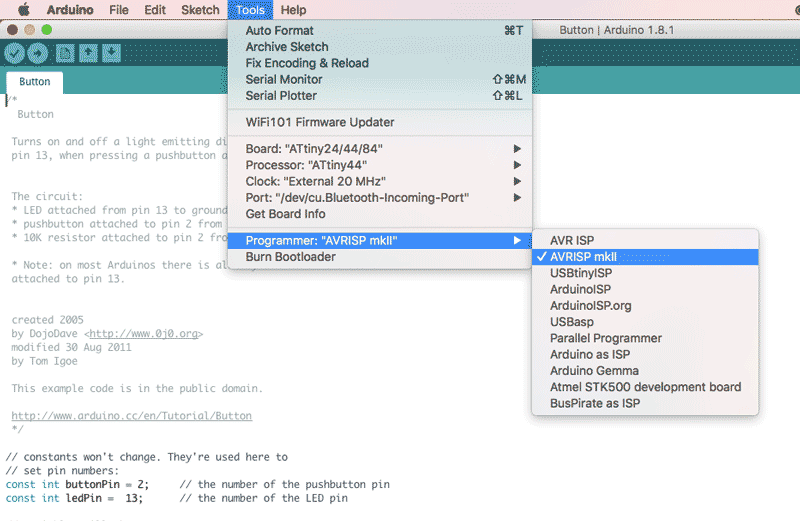800x521 pixels.
Task: Click the '// set pin numbers:' comment
Action: tap(62, 470)
